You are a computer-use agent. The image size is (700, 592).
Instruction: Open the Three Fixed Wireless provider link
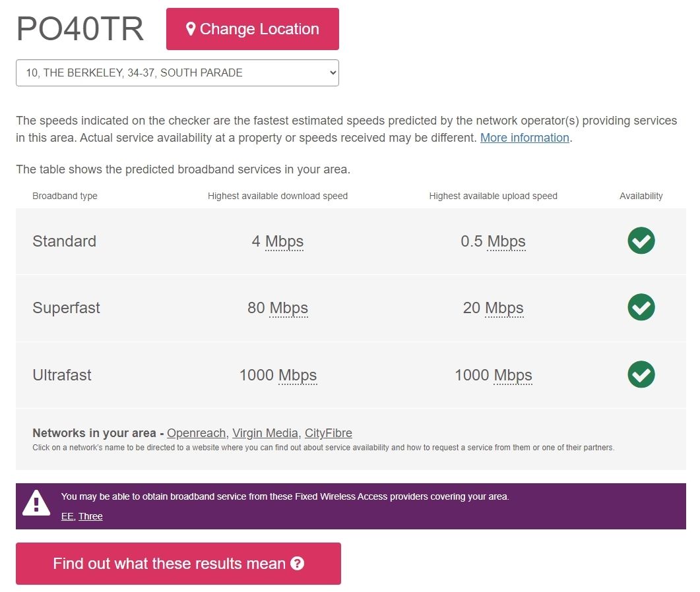(90, 516)
